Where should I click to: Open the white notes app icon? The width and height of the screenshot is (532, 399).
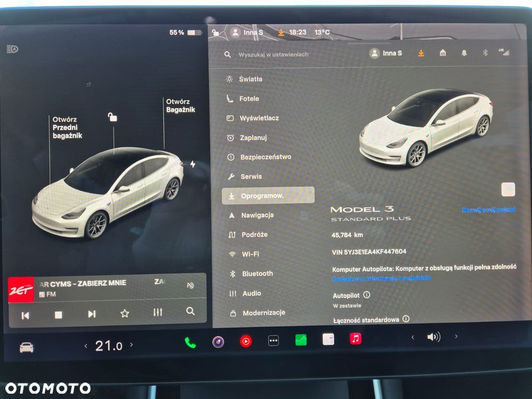pos(328,339)
